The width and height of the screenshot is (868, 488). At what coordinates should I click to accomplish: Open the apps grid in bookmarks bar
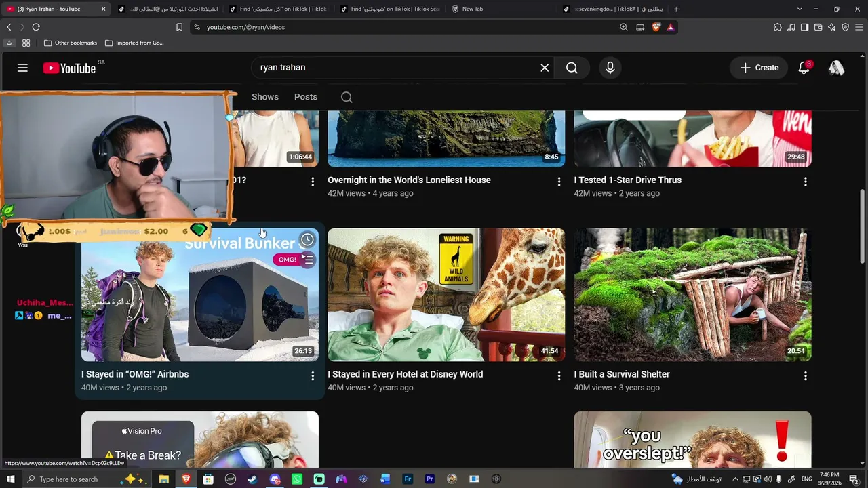[26, 43]
